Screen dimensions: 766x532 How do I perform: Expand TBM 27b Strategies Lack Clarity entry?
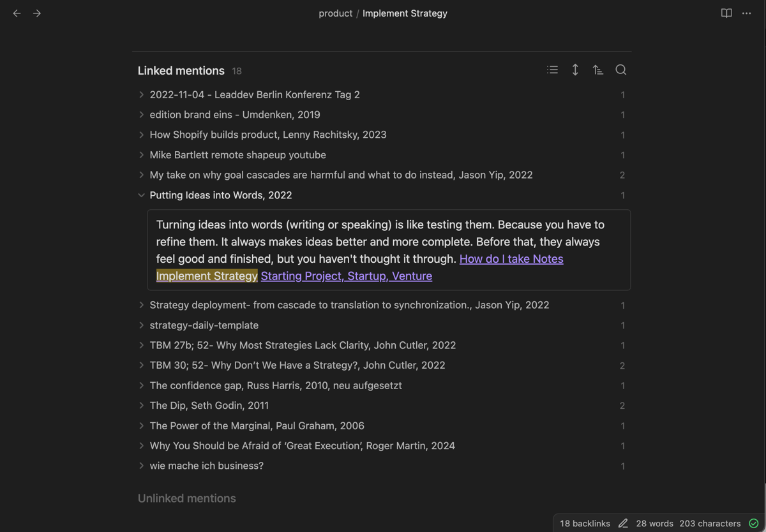142,345
